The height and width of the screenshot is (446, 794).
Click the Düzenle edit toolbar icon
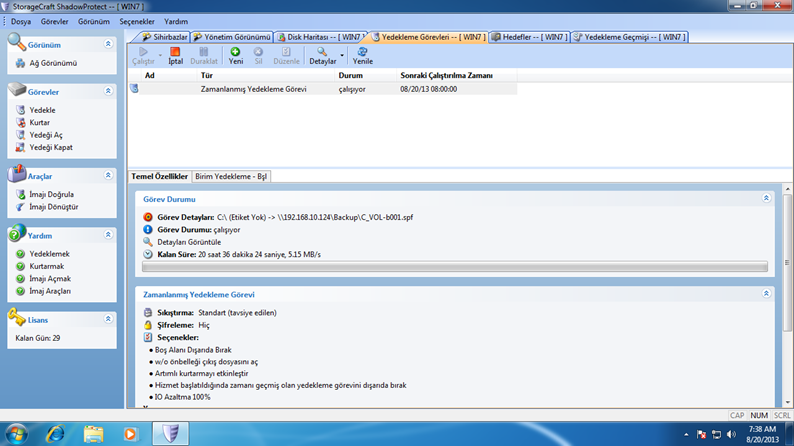pos(286,56)
